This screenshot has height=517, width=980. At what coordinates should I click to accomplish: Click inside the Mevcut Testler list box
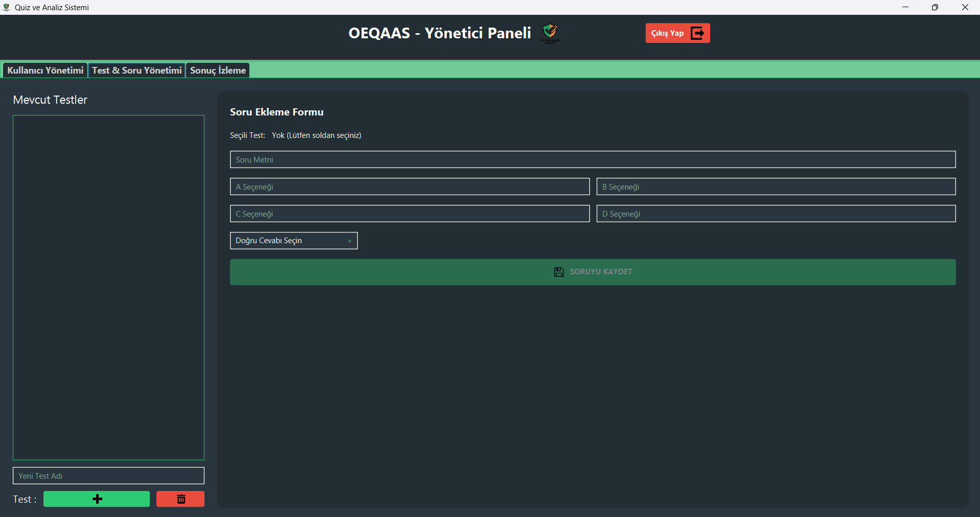[x=108, y=288]
